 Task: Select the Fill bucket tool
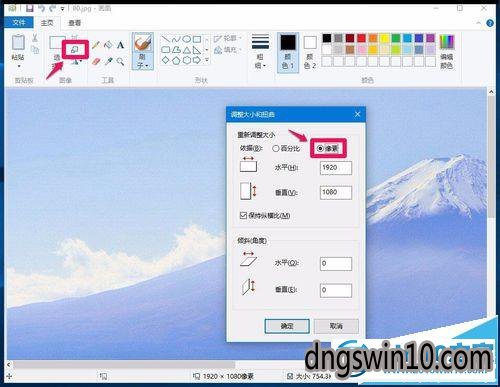pyautogui.click(x=108, y=44)
